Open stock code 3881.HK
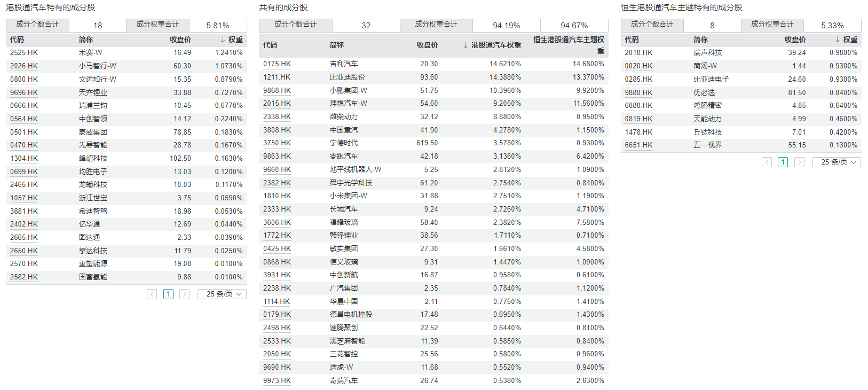The height and width of the screenshot is (390, 868). [24, 211]
